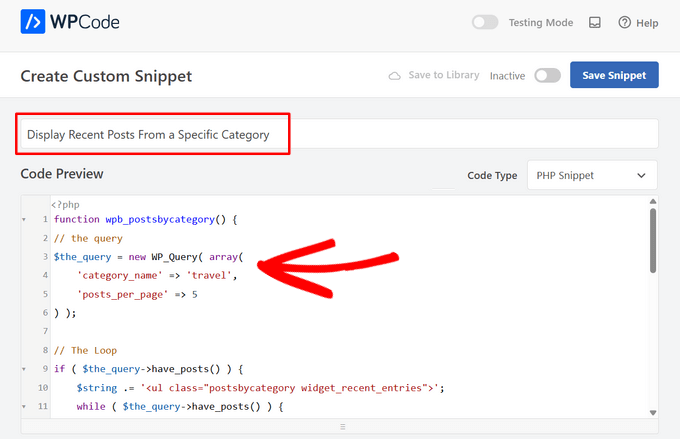
Task: Open the Code Type PHP Snippet dropdown
Action: [592, 175]
